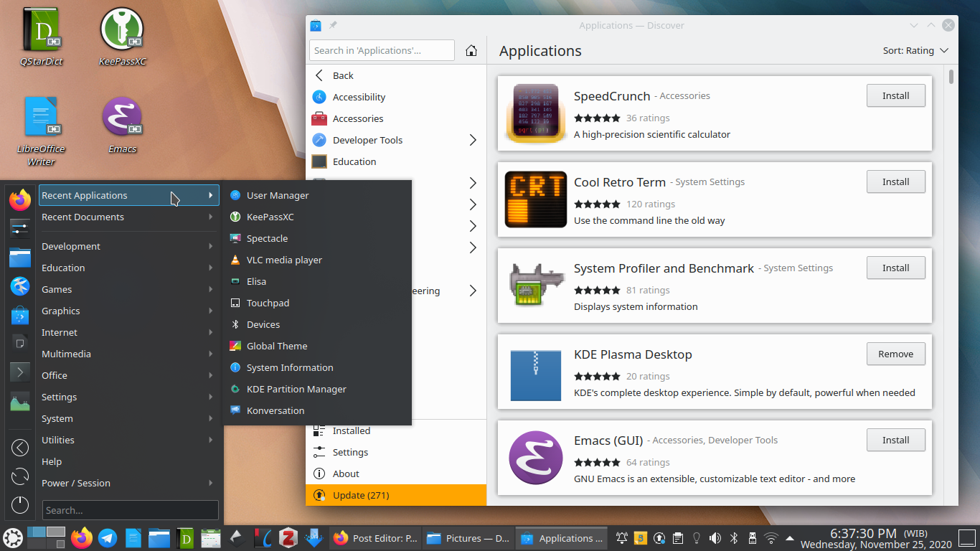Install Emacs (GUI)
The image size is (980, 551).
tap(895, 440)
